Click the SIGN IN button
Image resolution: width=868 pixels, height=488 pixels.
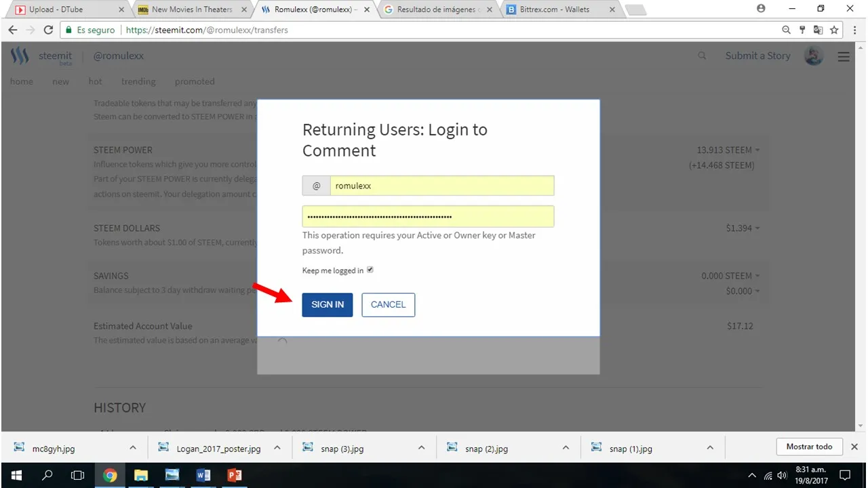coord(328,305)
